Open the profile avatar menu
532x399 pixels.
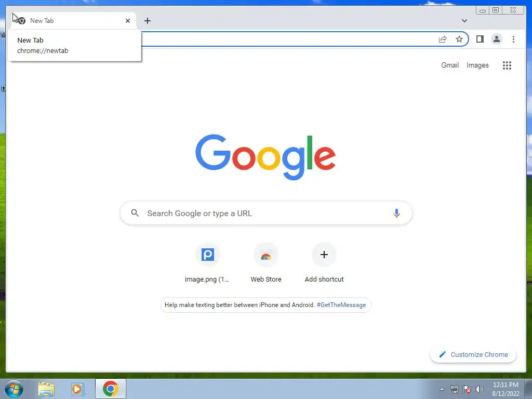[x=496, y=39]
